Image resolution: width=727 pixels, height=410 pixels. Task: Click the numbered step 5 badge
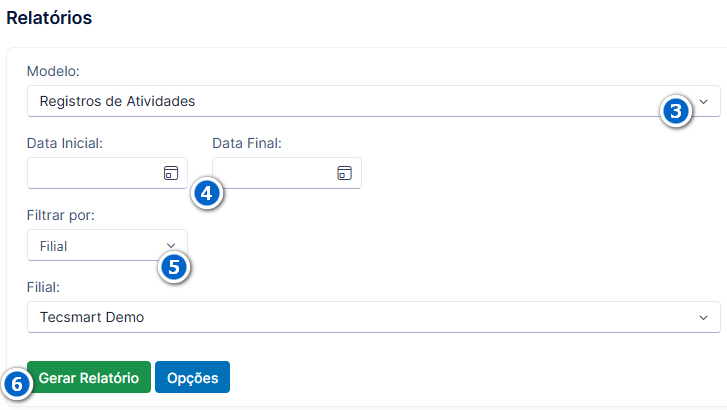pyautogui.click(x=174, y=267)
